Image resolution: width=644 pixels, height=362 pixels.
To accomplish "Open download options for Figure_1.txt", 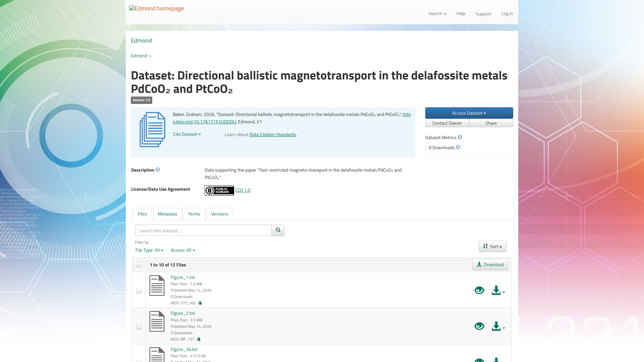I will [x=498, y=291].
